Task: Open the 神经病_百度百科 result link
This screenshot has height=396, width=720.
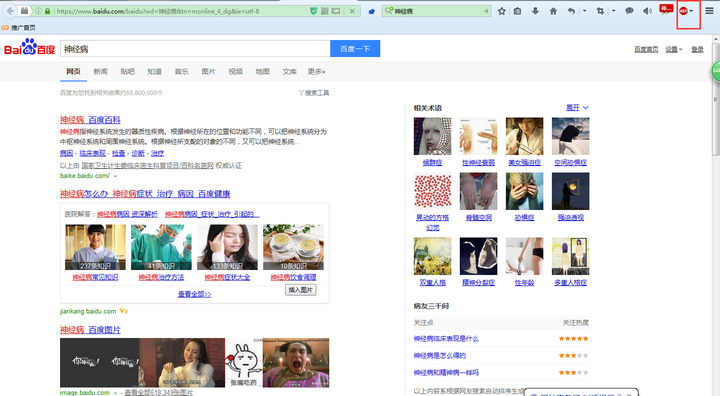Action: coord(90,119)
